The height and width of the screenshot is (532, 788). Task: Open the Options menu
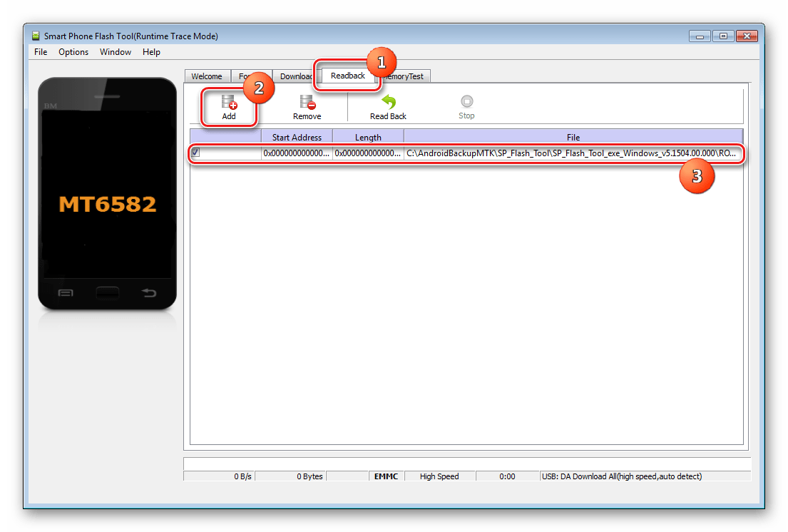[x=73, y=52]
